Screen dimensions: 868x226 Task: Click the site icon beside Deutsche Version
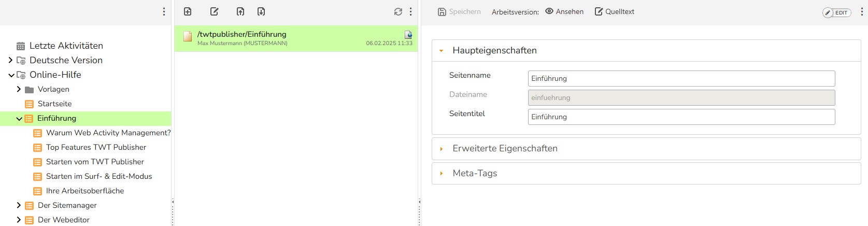point(21,61)
